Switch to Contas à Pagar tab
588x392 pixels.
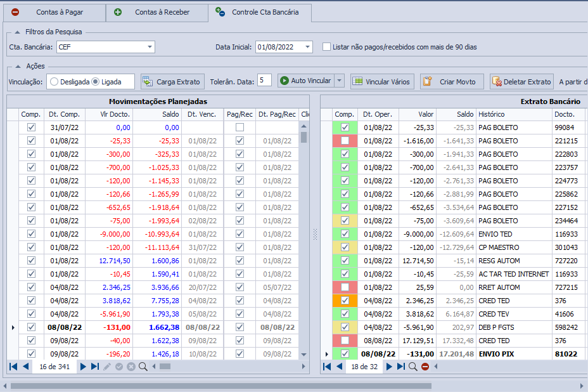point(54,13)
